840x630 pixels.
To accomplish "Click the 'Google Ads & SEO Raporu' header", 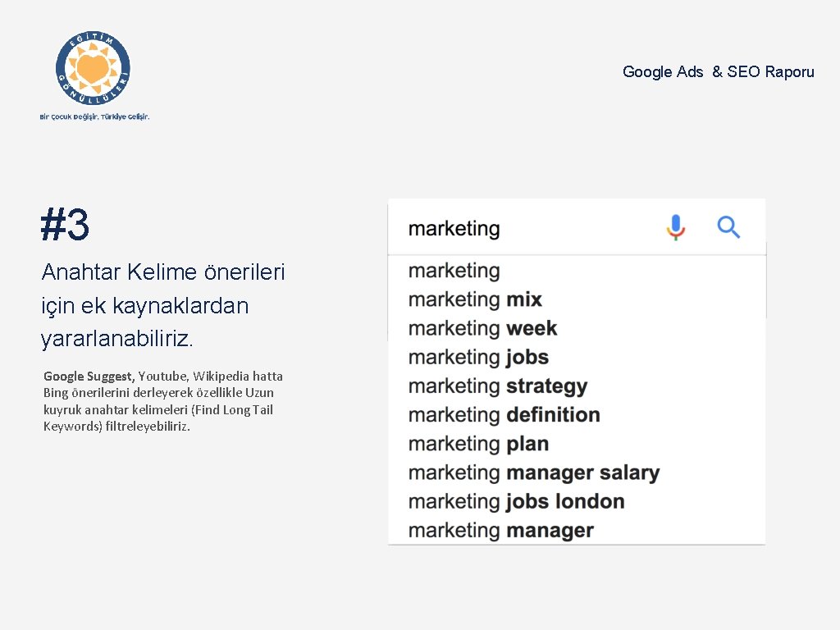I will point(718,72).
